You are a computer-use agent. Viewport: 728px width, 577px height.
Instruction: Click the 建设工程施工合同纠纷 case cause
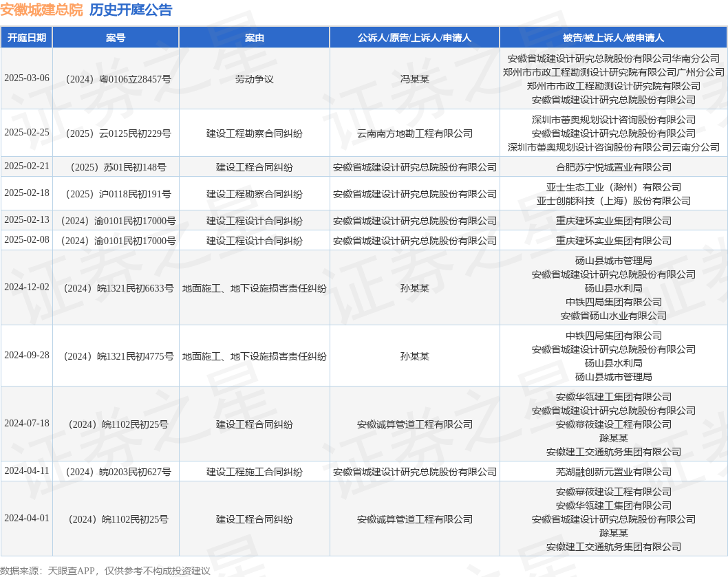pos(255,472)
